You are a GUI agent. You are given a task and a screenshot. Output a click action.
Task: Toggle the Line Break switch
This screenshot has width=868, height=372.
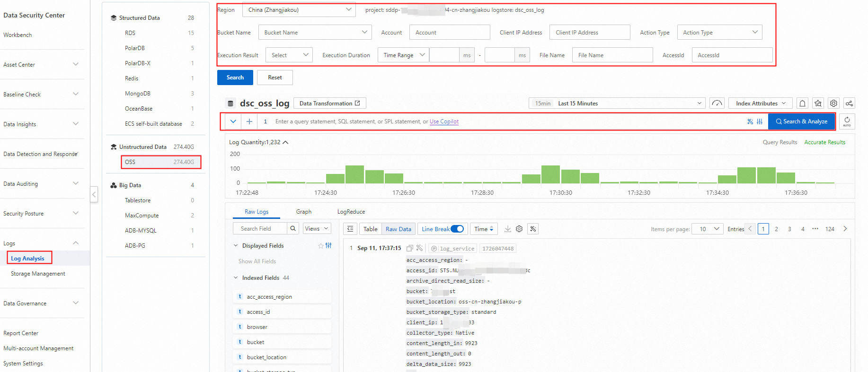click(x=457, y=229)
